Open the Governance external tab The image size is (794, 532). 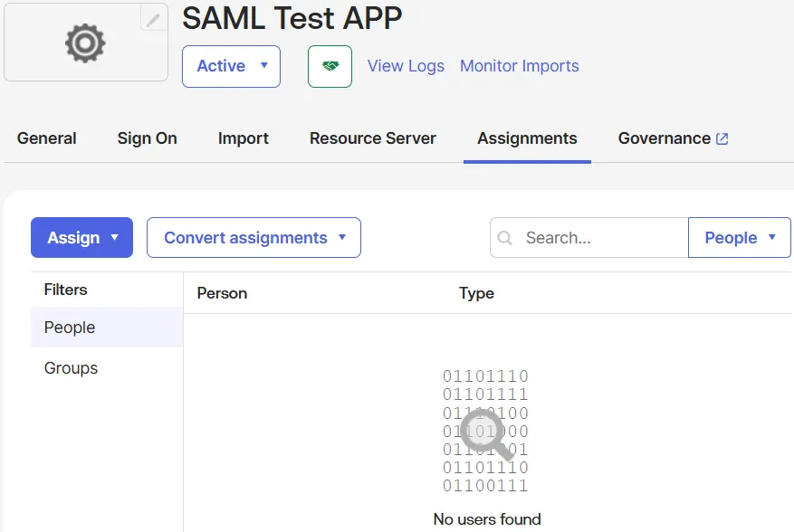(673, 138)
